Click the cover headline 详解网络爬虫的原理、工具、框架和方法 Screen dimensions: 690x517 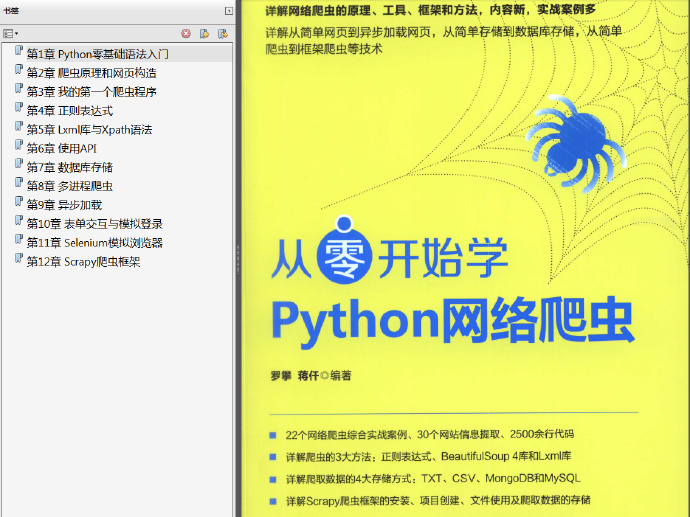coord(430,10)
